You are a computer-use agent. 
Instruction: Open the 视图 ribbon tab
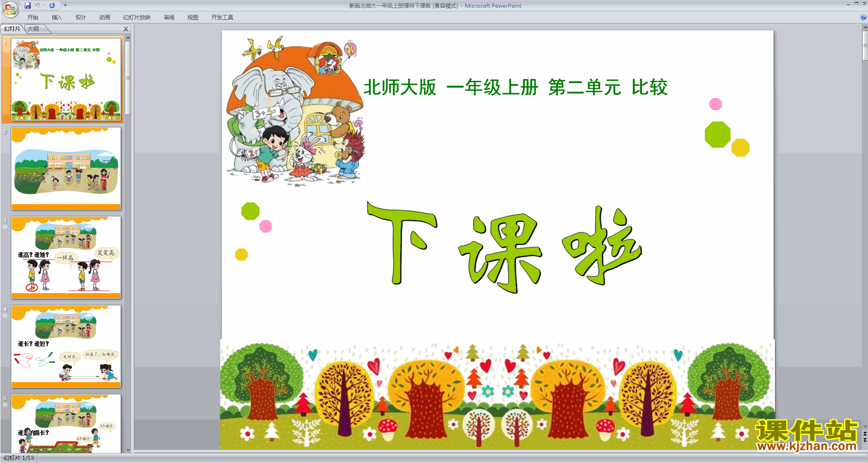click(193, 18)
